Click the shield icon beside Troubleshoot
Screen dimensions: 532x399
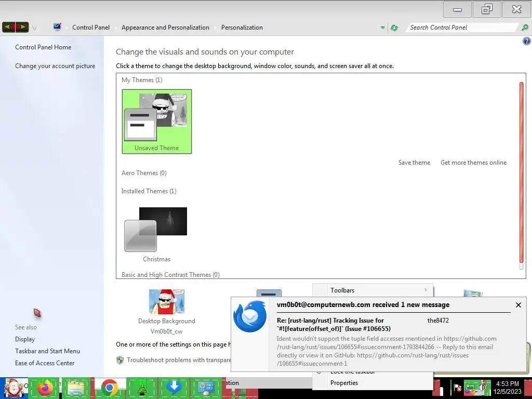(120, 360)
